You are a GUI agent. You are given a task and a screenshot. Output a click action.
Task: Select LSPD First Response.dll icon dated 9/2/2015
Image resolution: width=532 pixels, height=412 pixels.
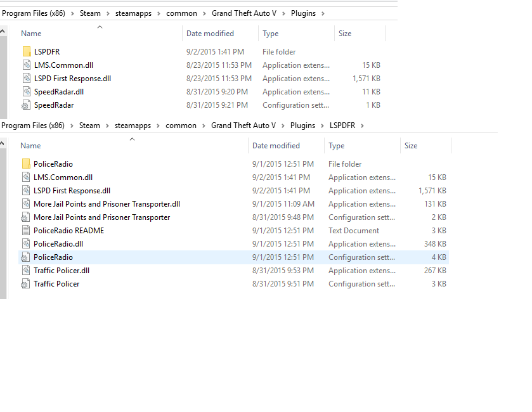[x=26, y=191]
